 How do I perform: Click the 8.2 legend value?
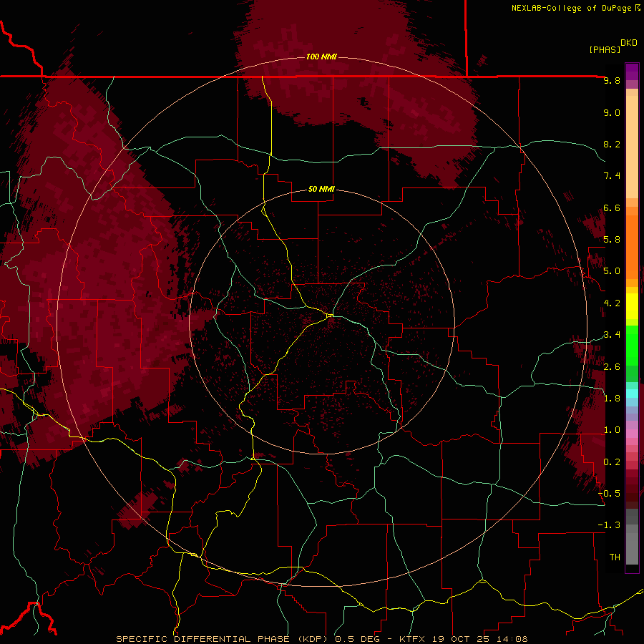[x=612, y=144]
